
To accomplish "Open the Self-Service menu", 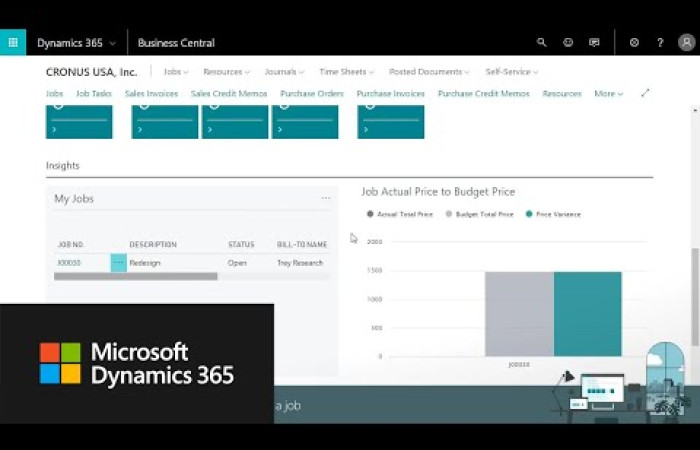I will click(511, 72).
